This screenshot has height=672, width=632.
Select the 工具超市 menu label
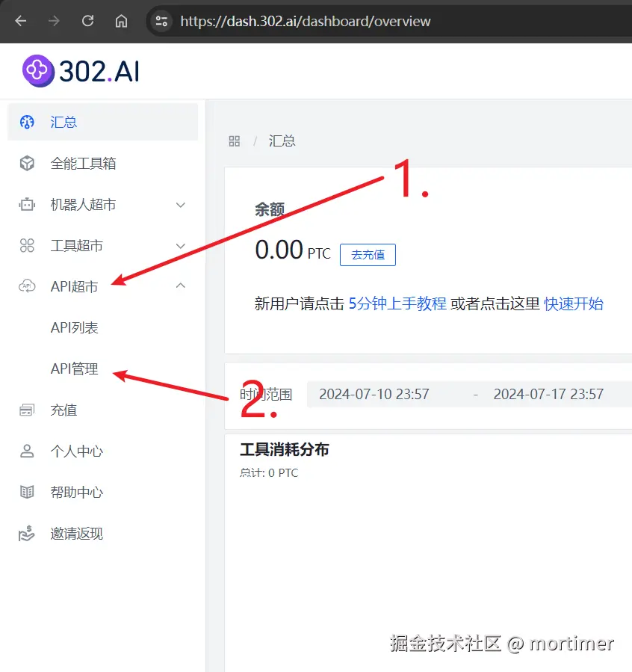coord(77,246)
